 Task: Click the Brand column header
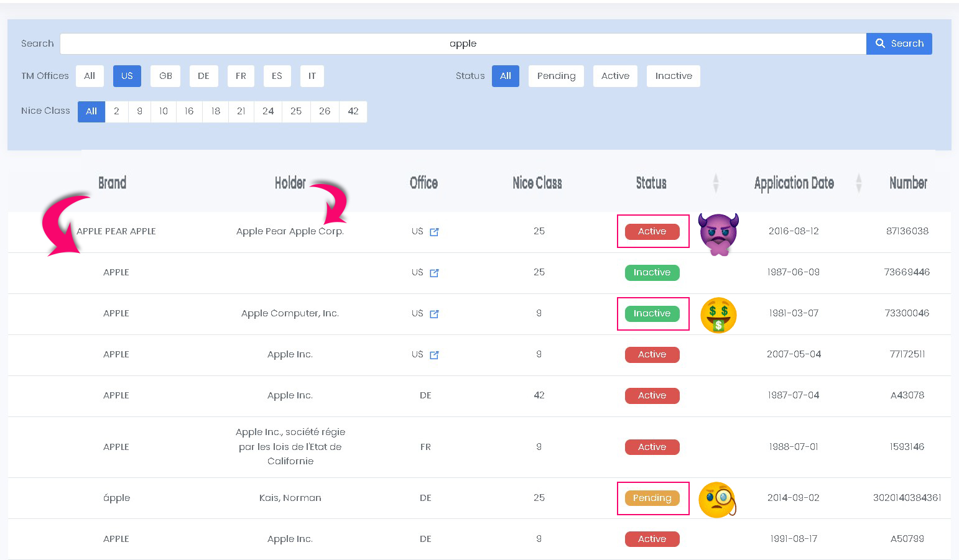tap(113, 183)
